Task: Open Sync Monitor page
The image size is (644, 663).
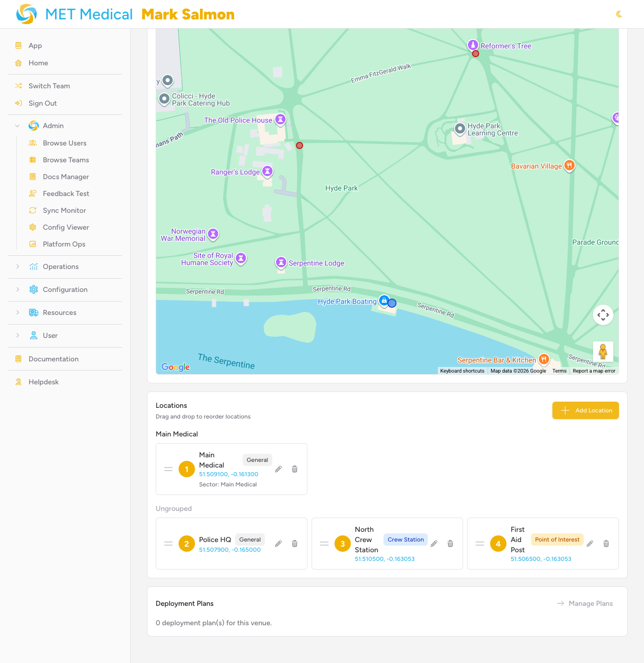Action: [x=64, y=210]
